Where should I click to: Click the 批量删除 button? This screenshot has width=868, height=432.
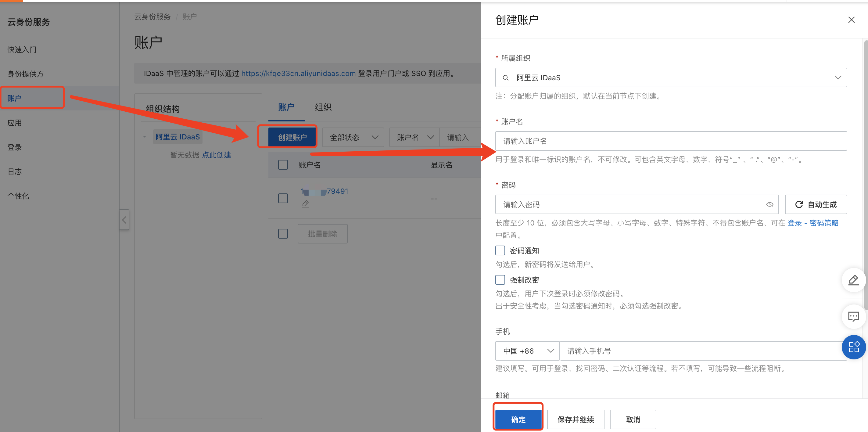322,233
